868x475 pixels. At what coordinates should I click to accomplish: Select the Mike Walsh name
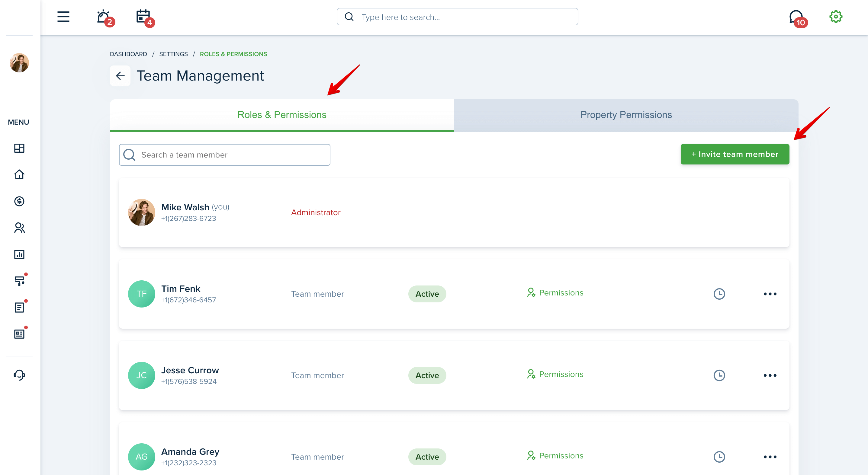[185, 207]
